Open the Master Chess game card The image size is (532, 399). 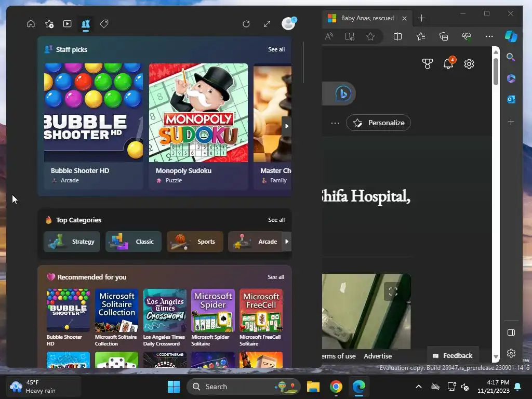tap(272, 126)
